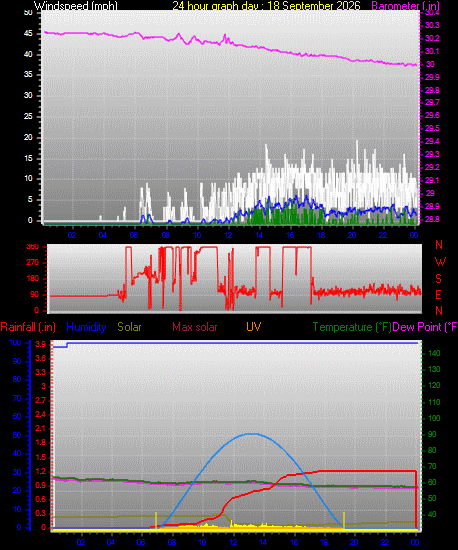This screenshot has height=550, width=458.
Task: Click the S compass letter
Action: (438, 279)
